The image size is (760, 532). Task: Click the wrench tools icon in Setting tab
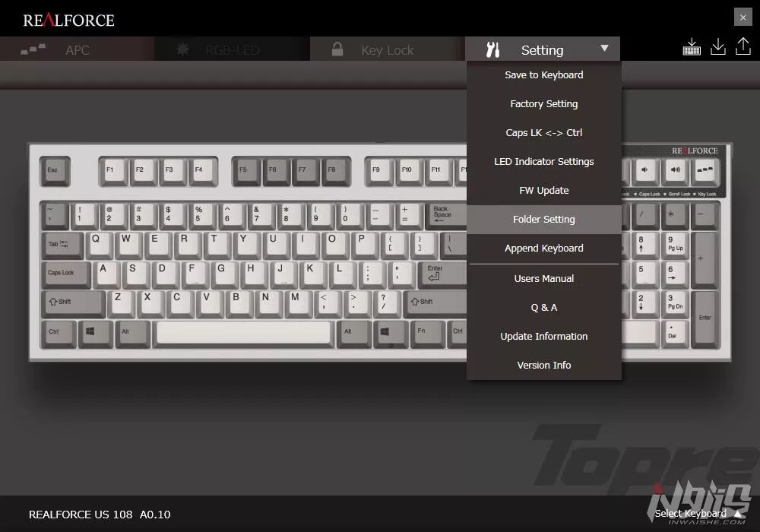(493, 49)
